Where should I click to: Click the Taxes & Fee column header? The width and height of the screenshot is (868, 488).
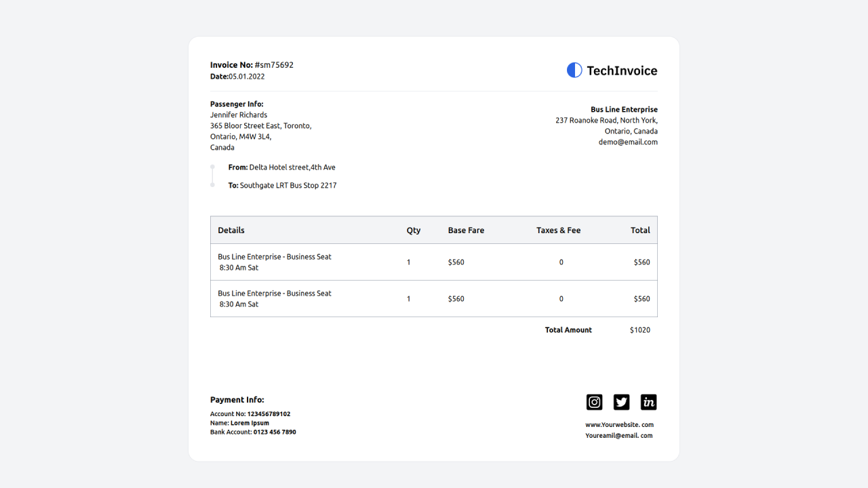coord(558,230)
